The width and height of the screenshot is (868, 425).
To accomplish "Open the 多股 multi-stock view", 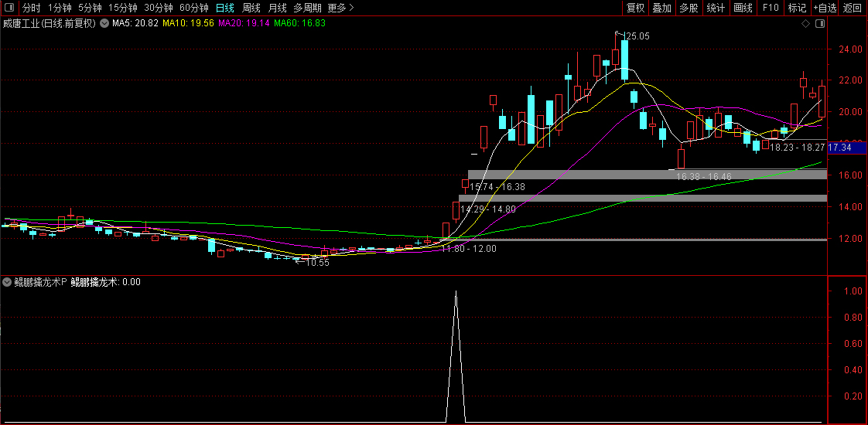I will (x=689, y=8).
